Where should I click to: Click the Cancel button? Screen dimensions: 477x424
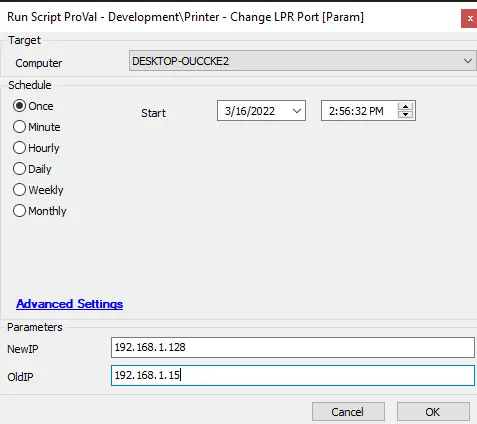(x=348, y=412)
